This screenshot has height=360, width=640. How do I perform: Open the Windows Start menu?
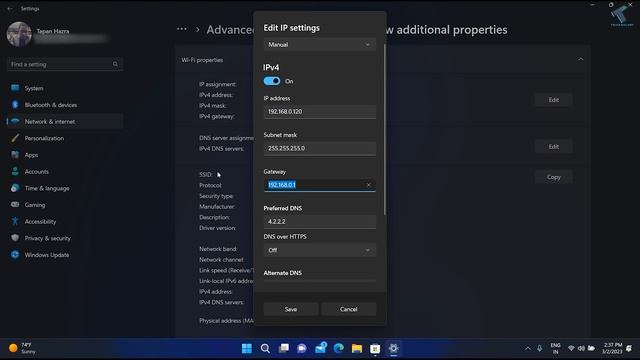(247, 348)
